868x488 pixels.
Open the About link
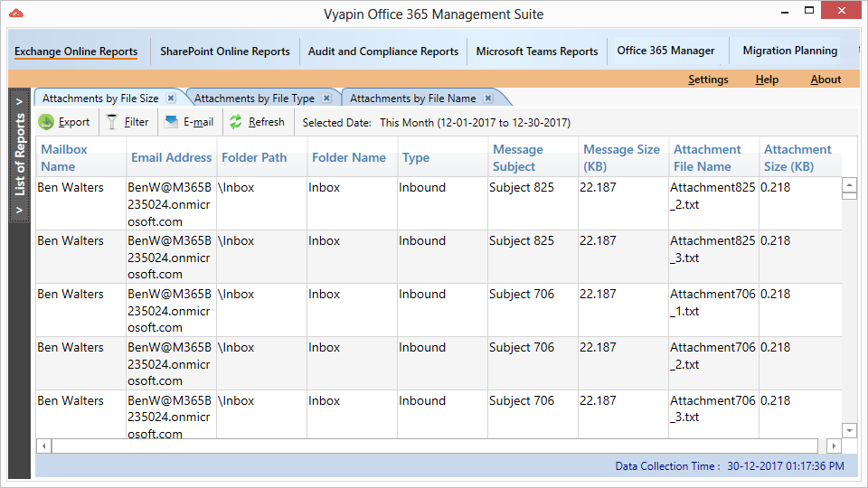[826, 80]
